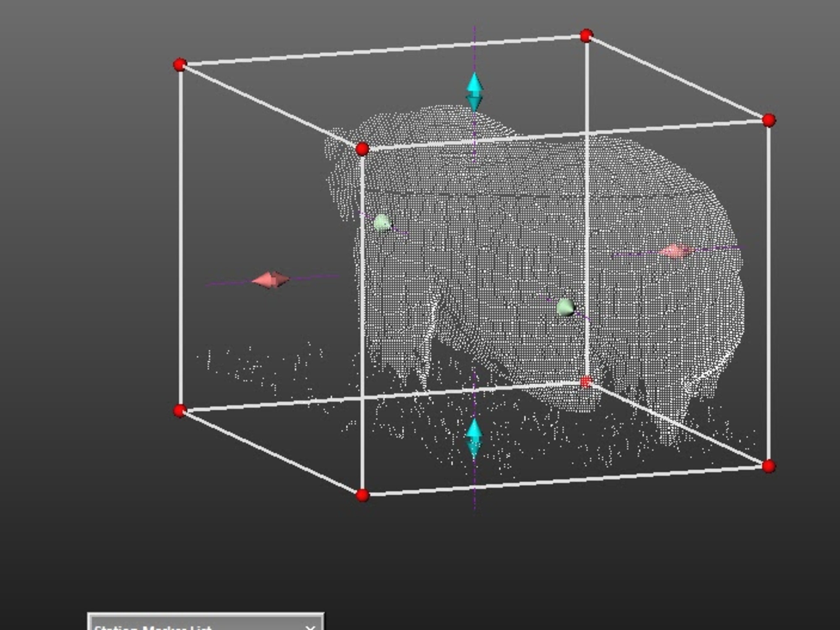Click the bottom cyan vertical arrow handle
This screenshot has width=840, height=630.
474,438
